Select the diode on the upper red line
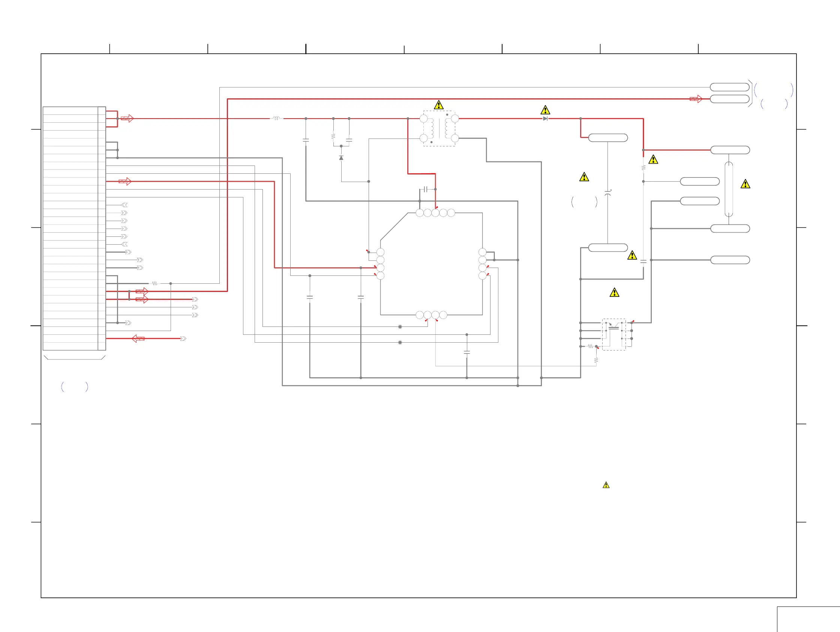The image size is (840, 632). click(545, 119)
